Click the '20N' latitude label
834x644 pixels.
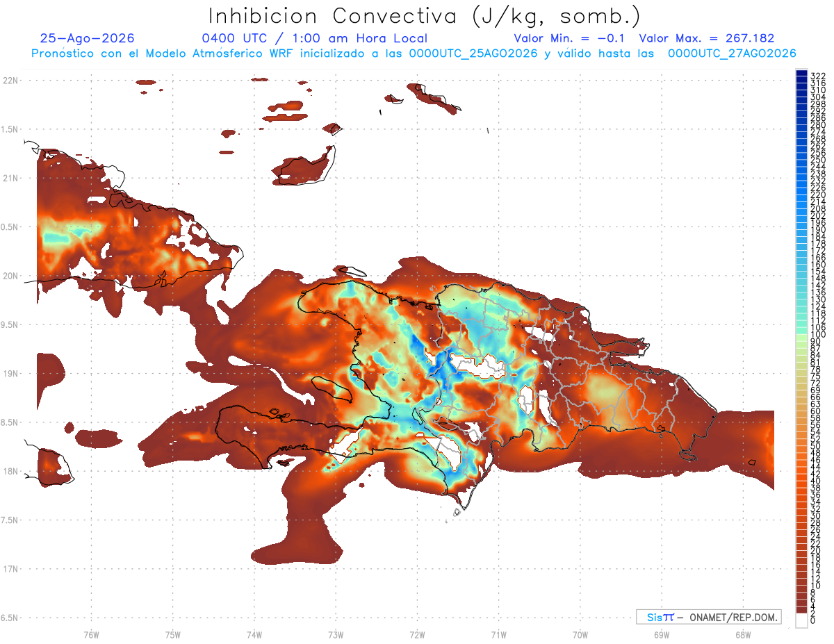click(x=10, y=276)
